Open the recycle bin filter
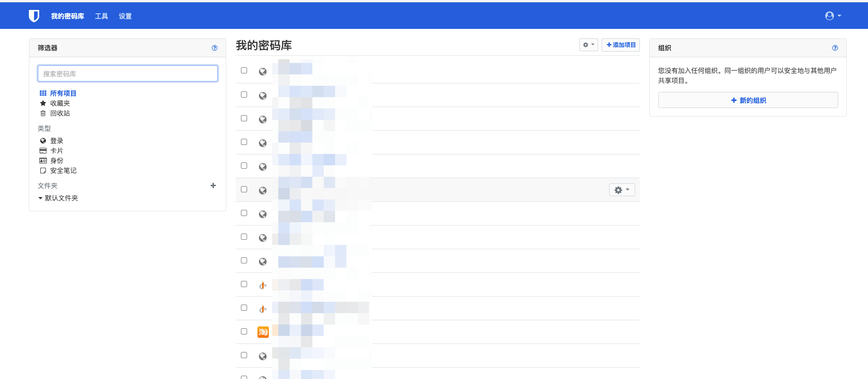This screenshot has width=868, height=379. [55, 113]
